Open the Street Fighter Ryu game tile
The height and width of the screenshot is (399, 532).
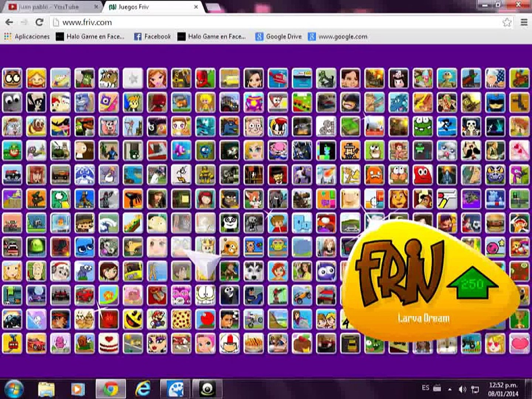pyautogui.click(x=61, y=319)
